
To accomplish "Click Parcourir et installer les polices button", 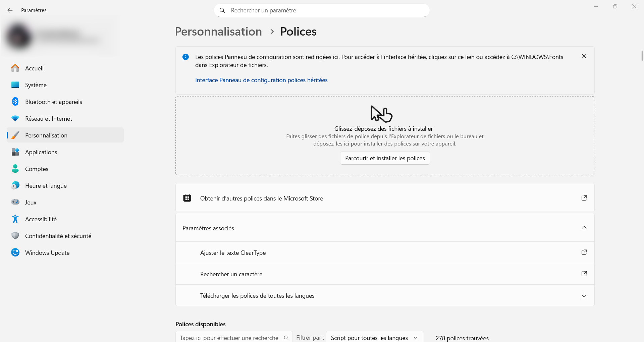I will pyautogui.click(x=385, y=158).
